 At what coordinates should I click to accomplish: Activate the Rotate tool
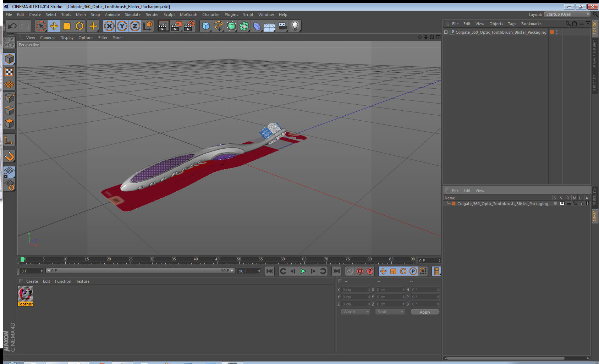click(80, 26)
